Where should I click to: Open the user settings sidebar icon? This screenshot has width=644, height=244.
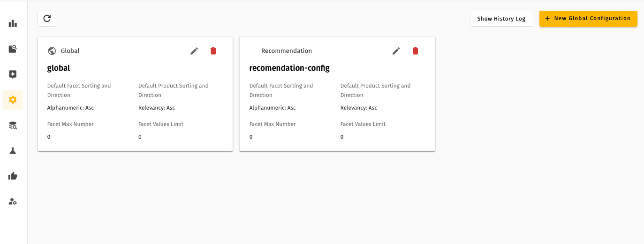point(13,202)
